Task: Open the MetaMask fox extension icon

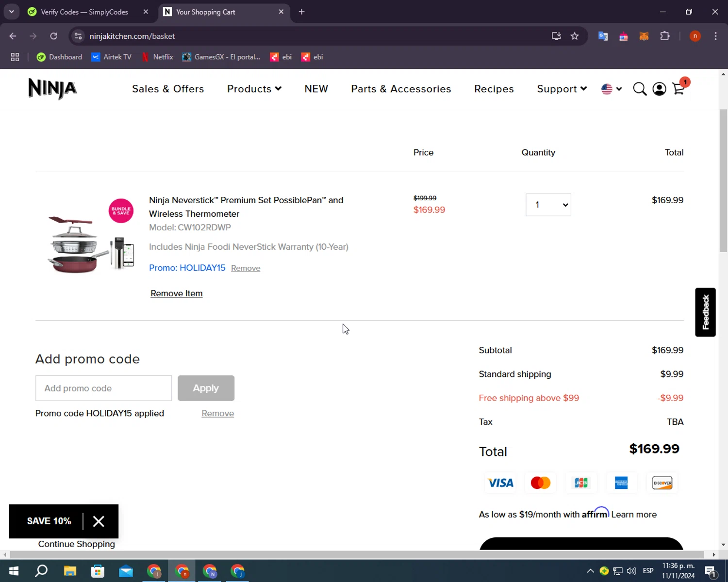Action: point(644,36)
